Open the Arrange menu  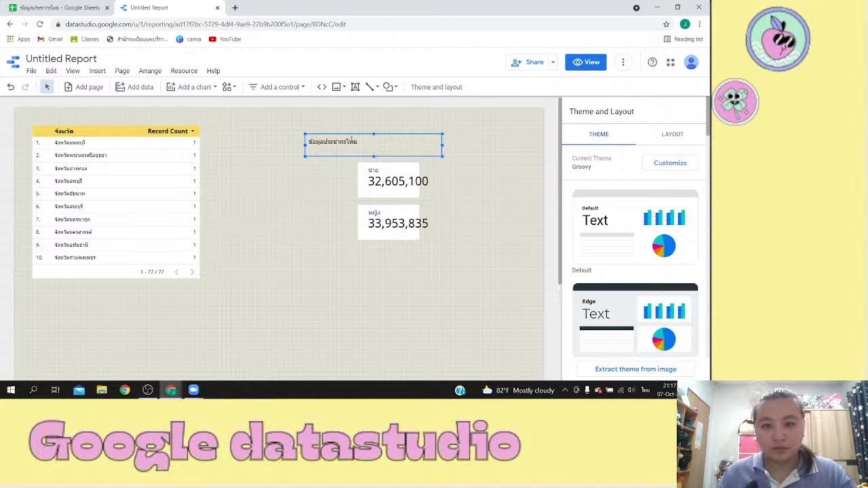pyautogui.click(x=150, y=70)
